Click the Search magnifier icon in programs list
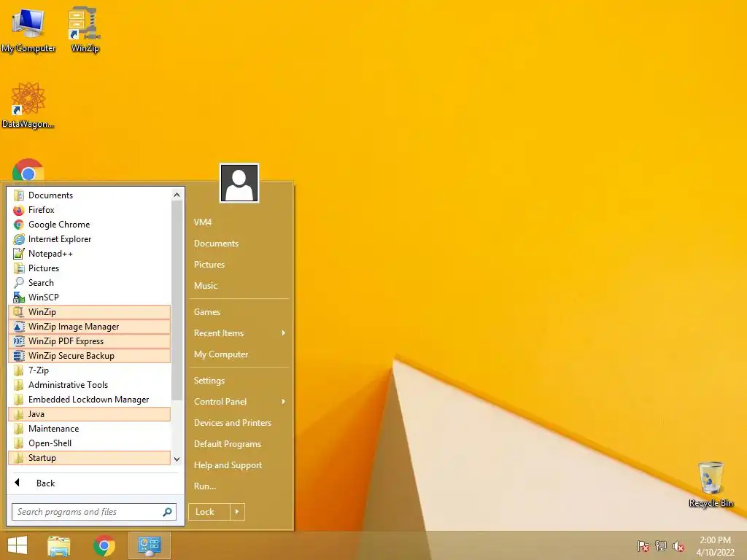The image size is (747, 560). point(18,283)
